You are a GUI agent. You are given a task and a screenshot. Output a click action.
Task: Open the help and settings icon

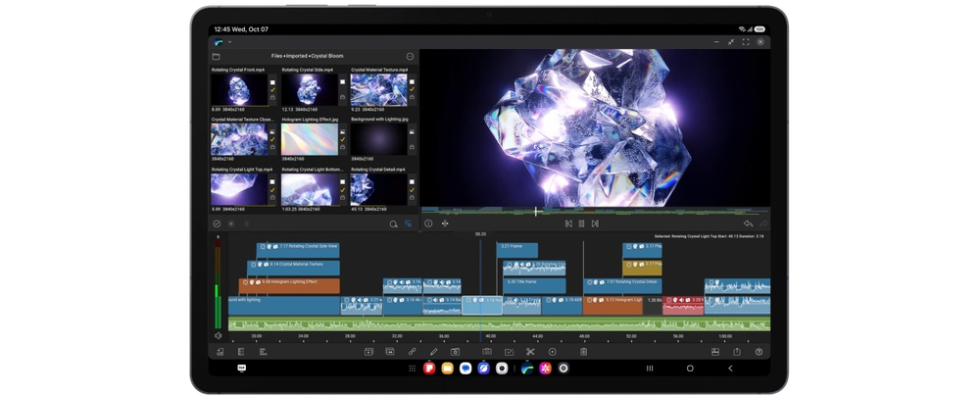coord(759,352)
